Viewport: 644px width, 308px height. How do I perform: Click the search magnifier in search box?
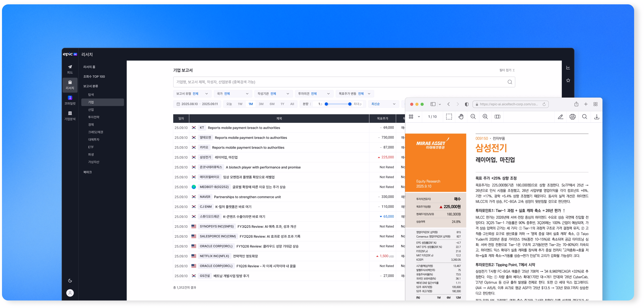point(510,82)
